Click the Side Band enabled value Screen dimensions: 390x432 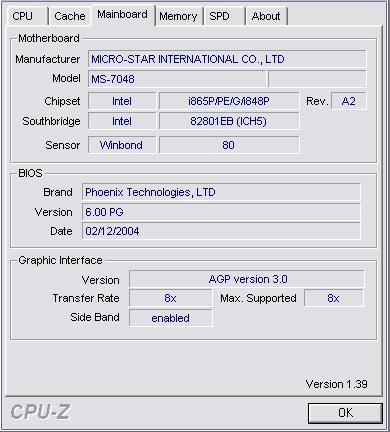[x=170, y=318]
